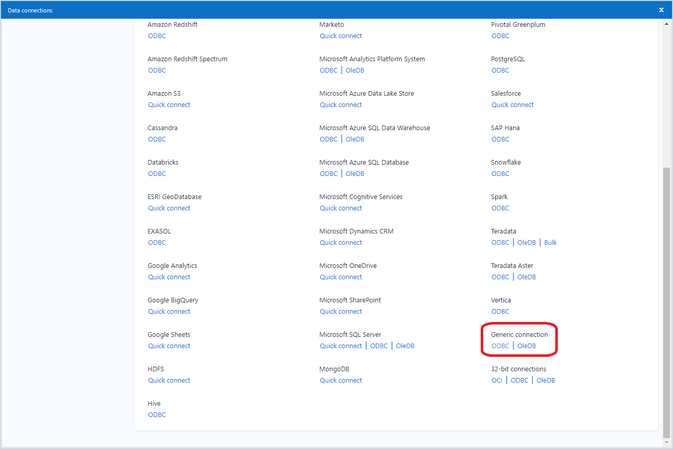Viewport: 673px width, 449px height.
Task: Click OleDB for Microsoft SQL Server
Action: point(405,346)
